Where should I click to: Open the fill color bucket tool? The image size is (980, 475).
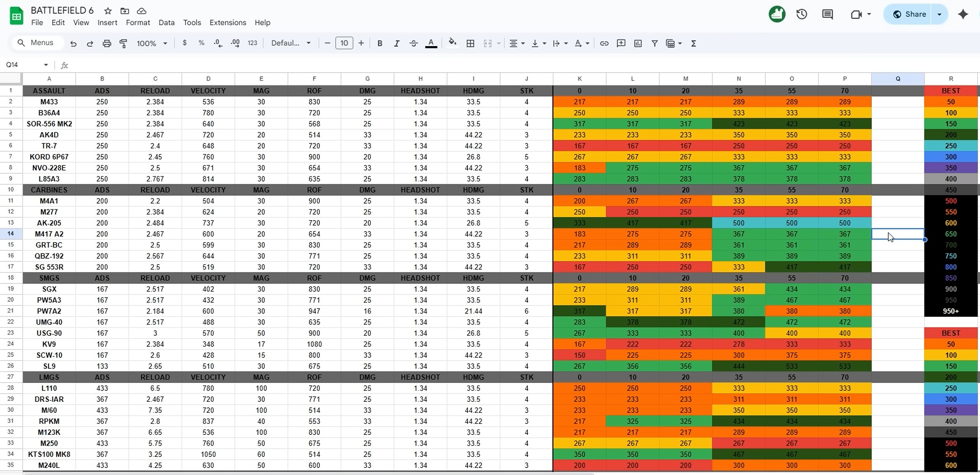click(x=453, y=43)
